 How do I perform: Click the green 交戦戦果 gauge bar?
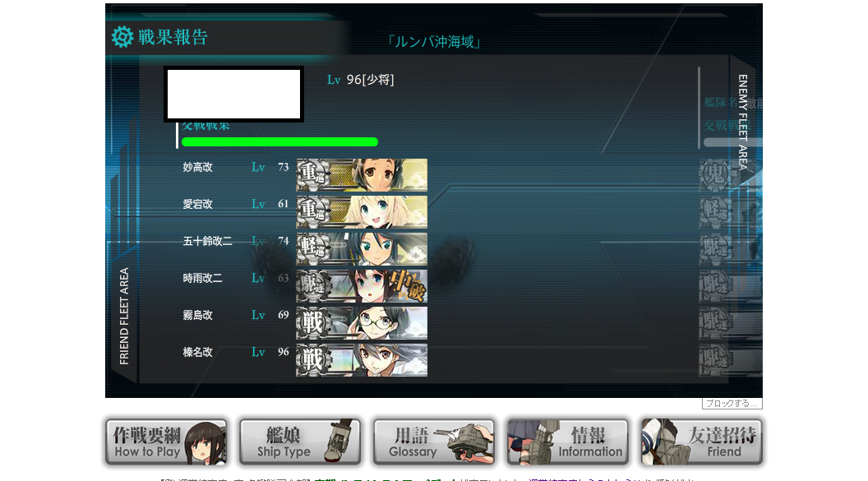point(279,141)
